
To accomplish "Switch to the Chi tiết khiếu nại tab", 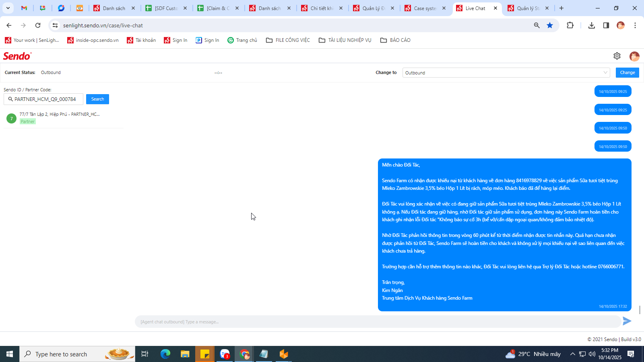I will [x=322, y=8].
